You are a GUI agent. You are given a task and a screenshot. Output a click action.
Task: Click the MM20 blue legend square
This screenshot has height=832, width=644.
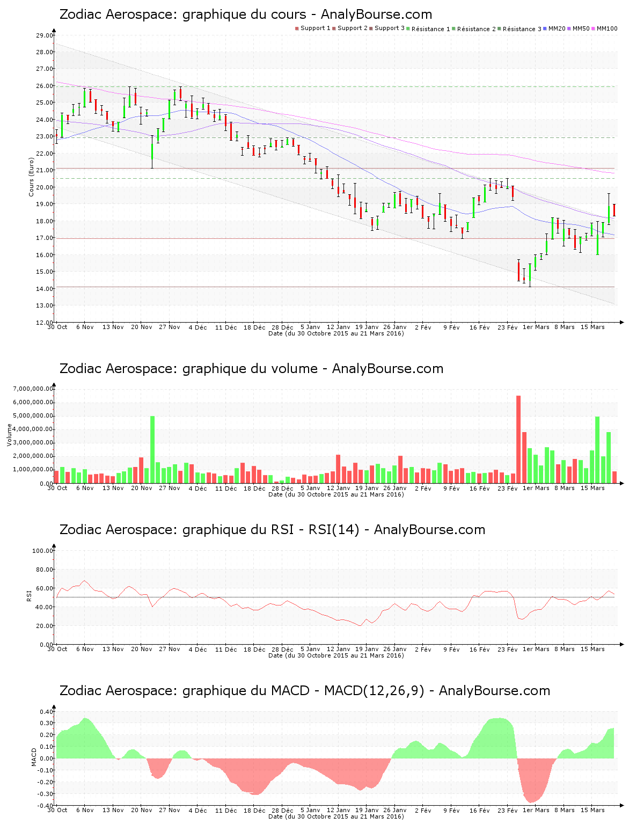[x=545, y=28]
